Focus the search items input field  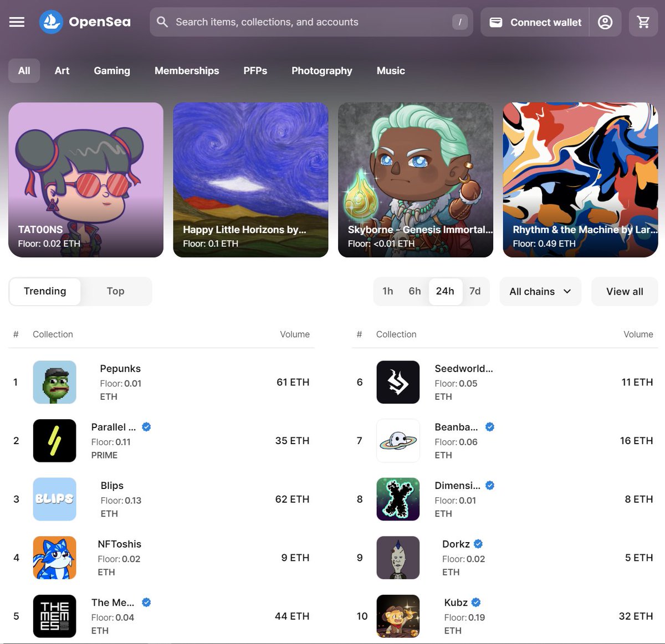pos(310,22)
